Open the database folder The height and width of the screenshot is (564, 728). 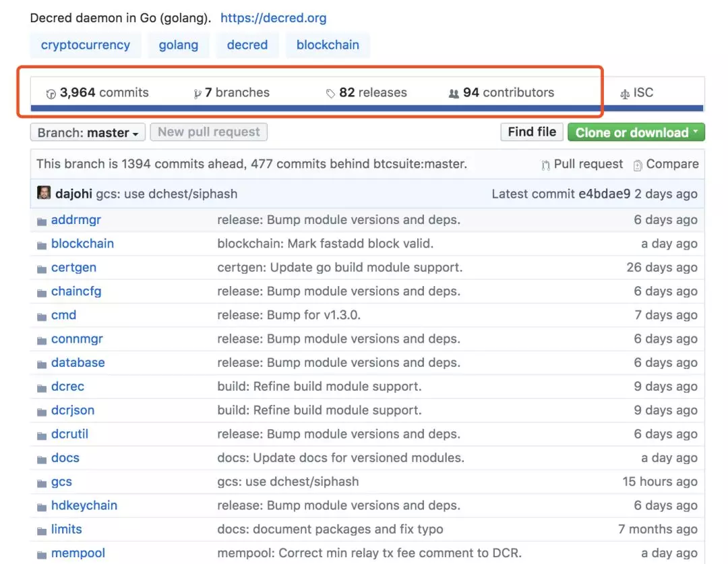[78, 362]
